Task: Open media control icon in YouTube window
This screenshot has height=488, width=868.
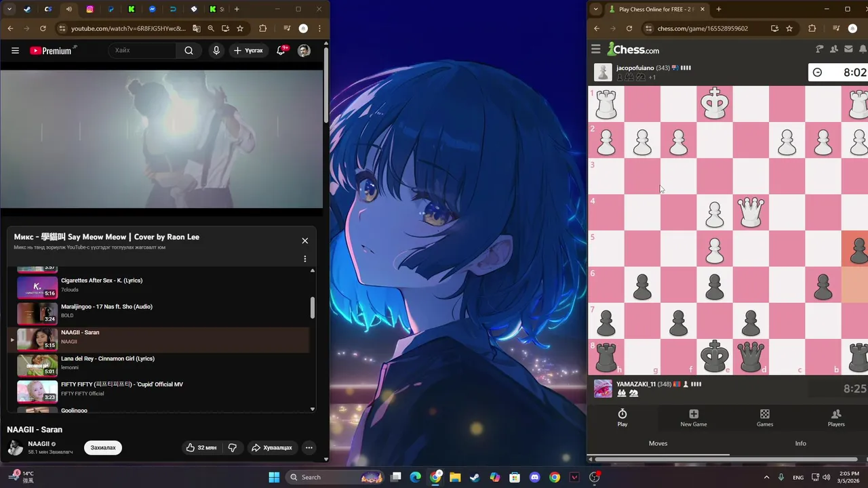Action: 287,28
